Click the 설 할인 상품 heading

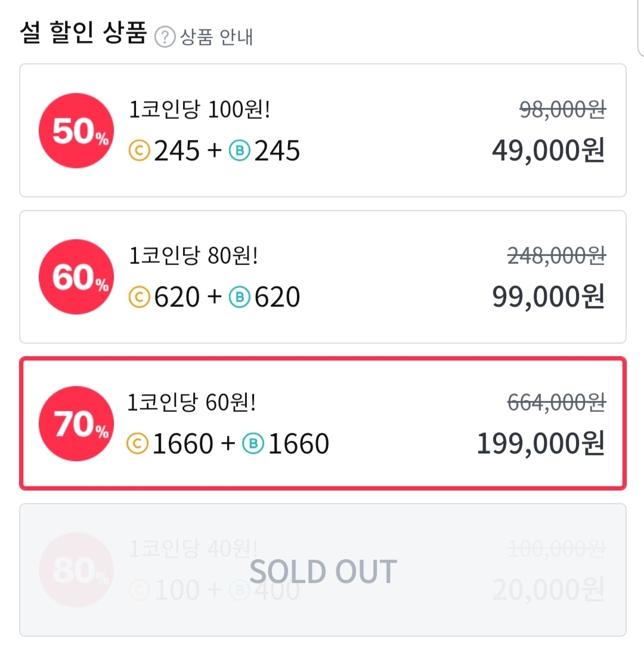pos(83,33)
